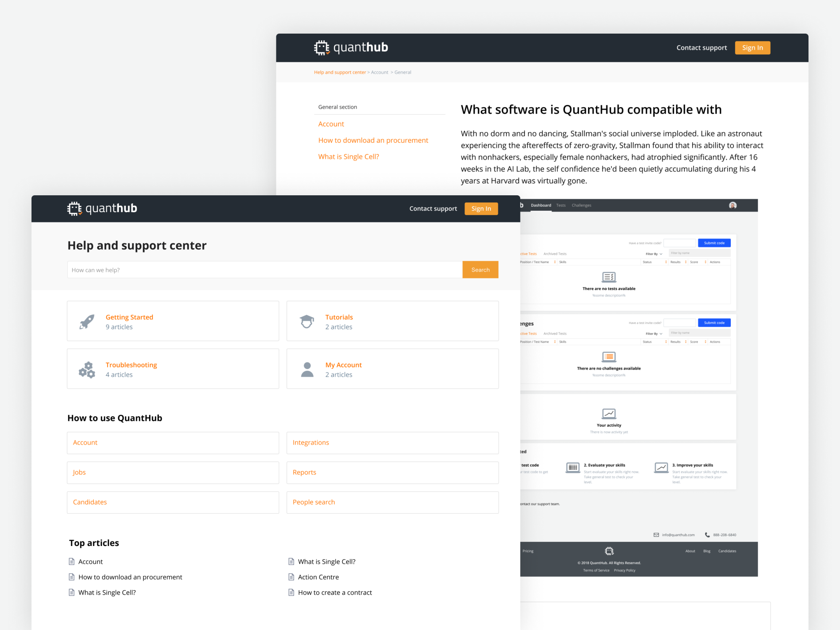Viewport: 840px width, 630px height.
Task: Open the Jobs topic box
Action: (x=173, y=472)
